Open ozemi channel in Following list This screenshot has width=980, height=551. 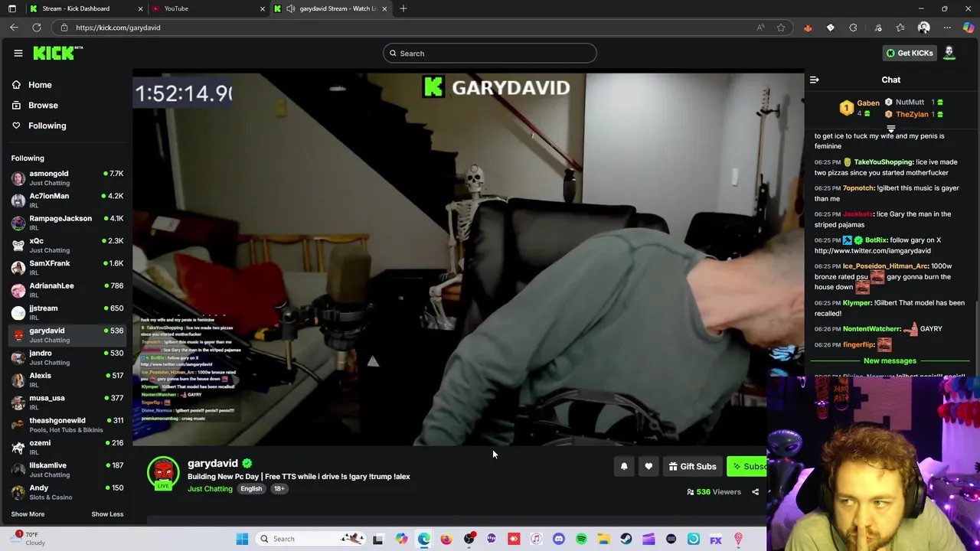[67, 447]
